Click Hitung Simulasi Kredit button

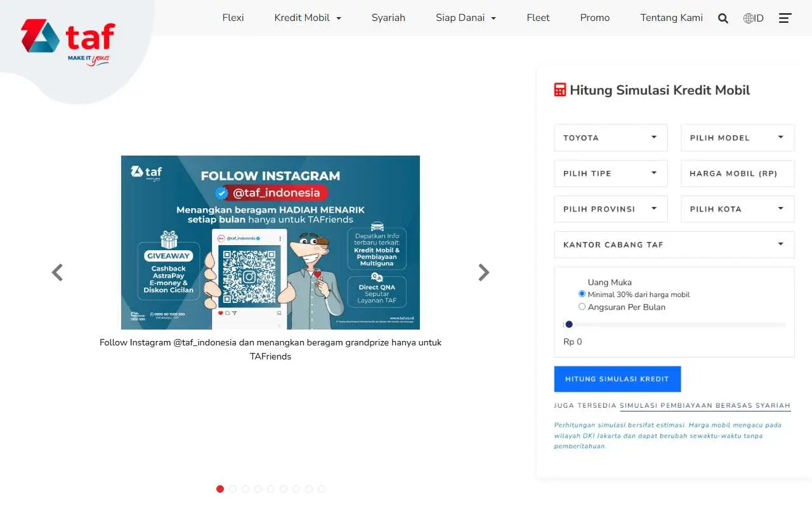(617, 379)
